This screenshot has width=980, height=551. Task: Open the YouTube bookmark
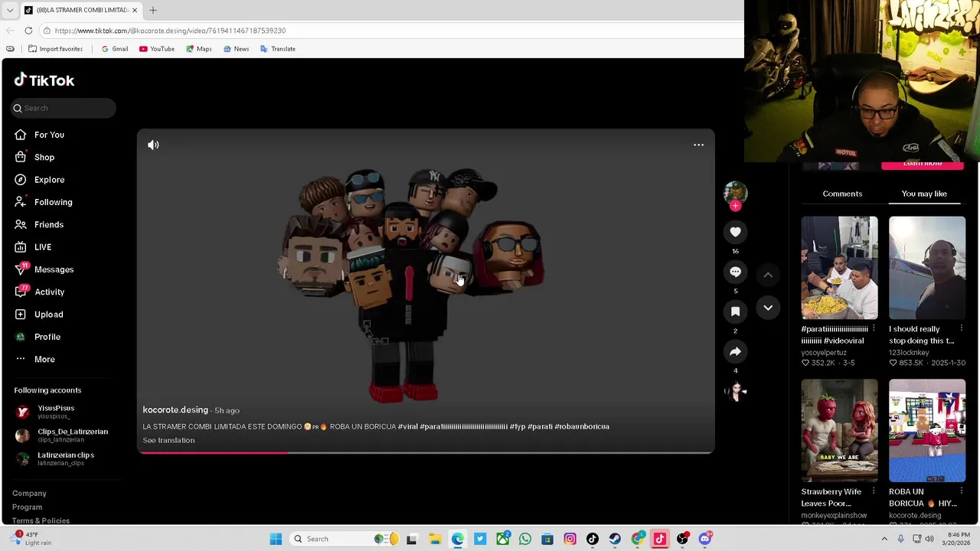coord(157,49)
